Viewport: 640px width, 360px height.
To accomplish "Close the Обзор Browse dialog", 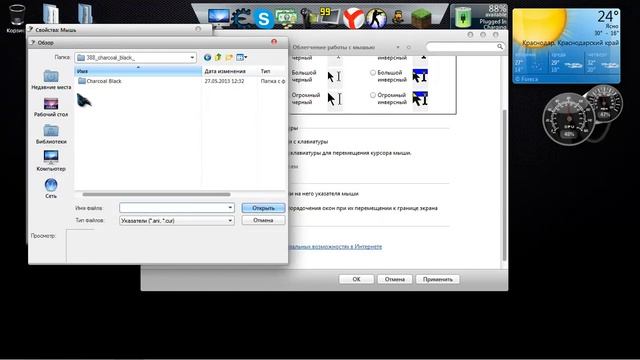I will [x=274, y=42].
